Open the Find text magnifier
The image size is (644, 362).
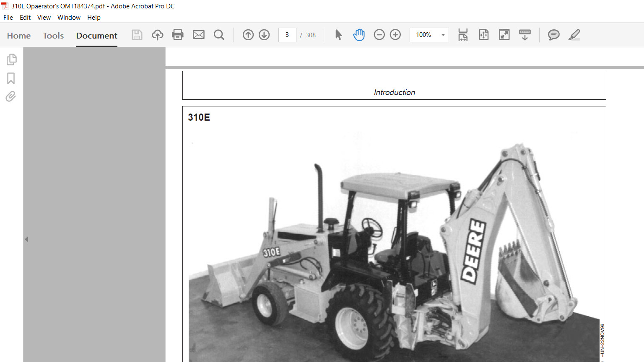pyautogui.click(x=219, y=35)
